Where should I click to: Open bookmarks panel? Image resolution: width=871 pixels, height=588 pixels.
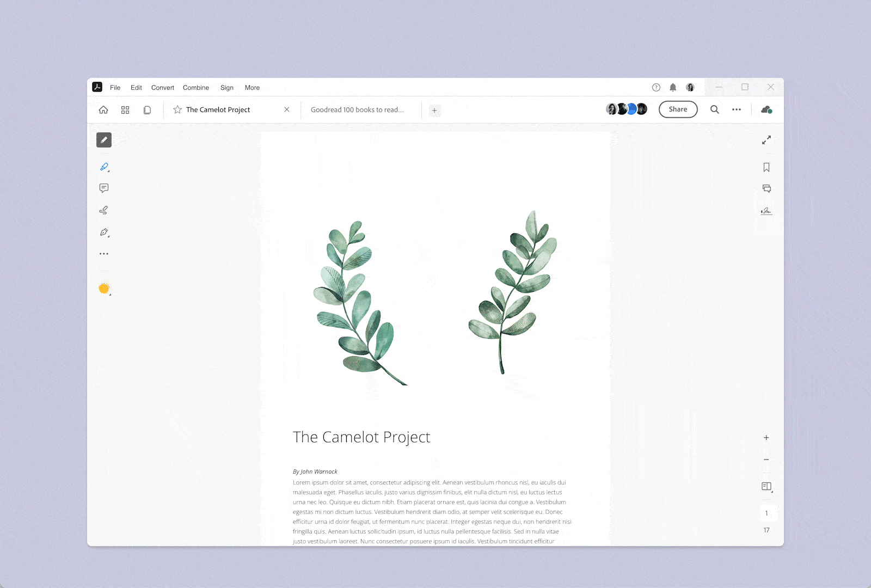[x=766, y=167]
